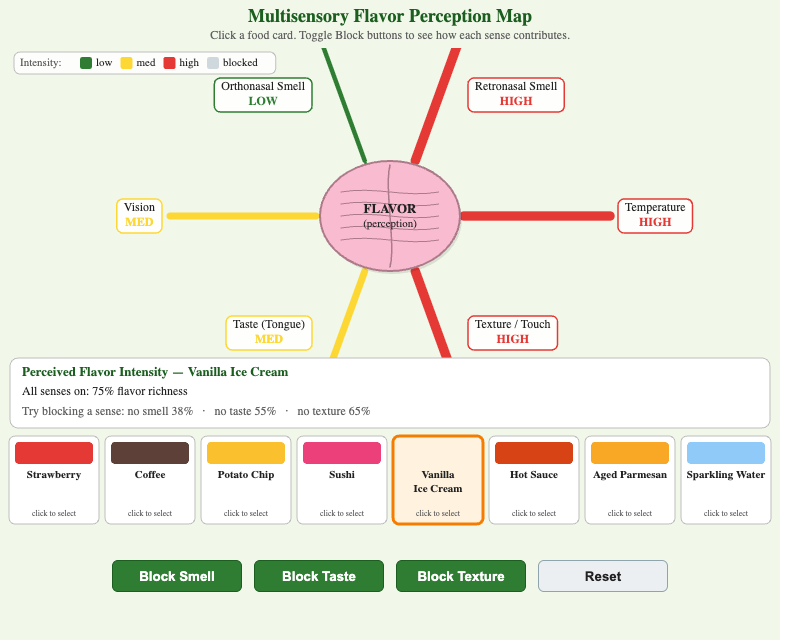Screen dimensions: 800x642
Task: Click the Taste (Tongue) MED label
Action: tap(269, 333)
